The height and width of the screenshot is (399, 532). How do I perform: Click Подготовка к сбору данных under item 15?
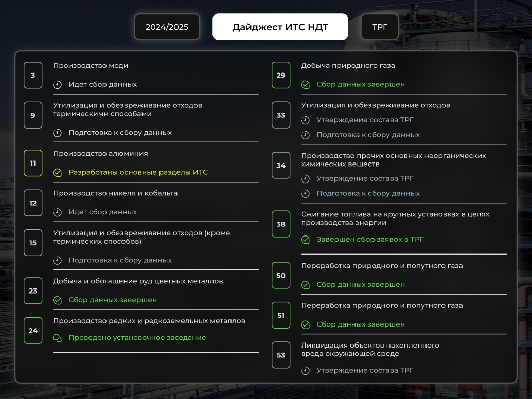pos(120,260)
